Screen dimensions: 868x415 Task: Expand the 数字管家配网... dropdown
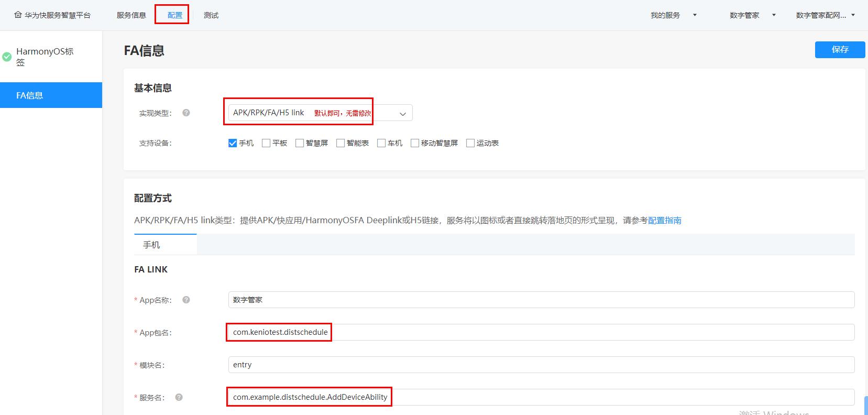point(825,15)
